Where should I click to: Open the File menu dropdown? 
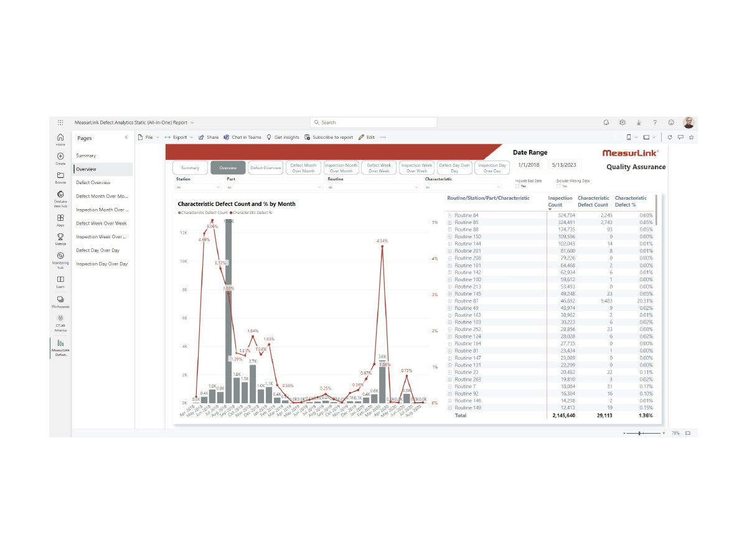pyautogui.click(x=149, y=137)
